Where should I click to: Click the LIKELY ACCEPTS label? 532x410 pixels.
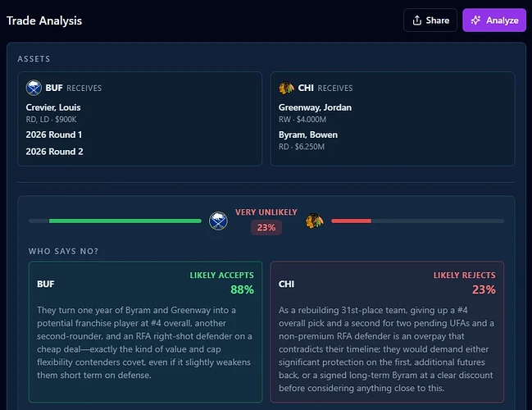click(222, 276)
